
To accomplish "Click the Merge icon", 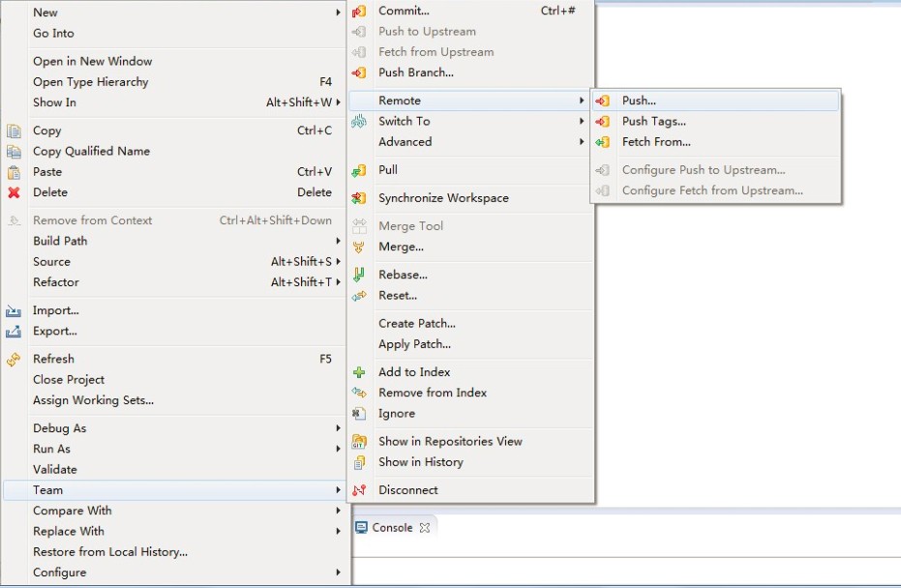I will (x=359, y=247).
